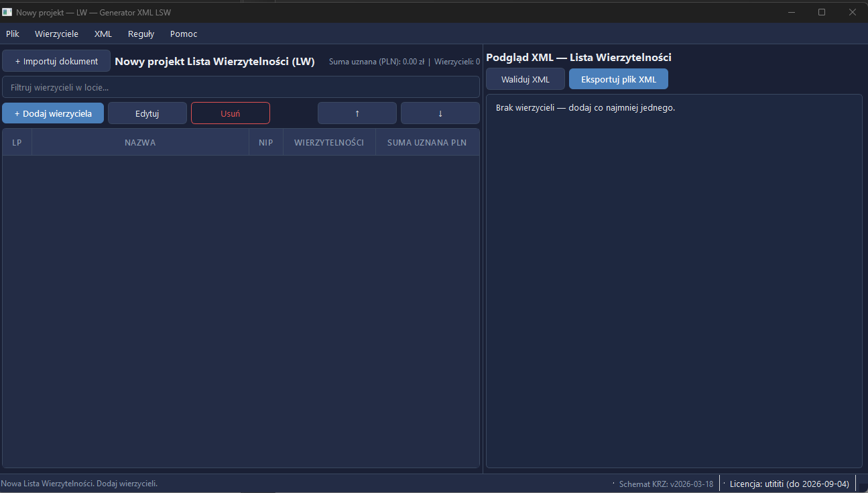
Task: Click the XML preview message text area
Action: pyautogui.click(x=674, y=281)
